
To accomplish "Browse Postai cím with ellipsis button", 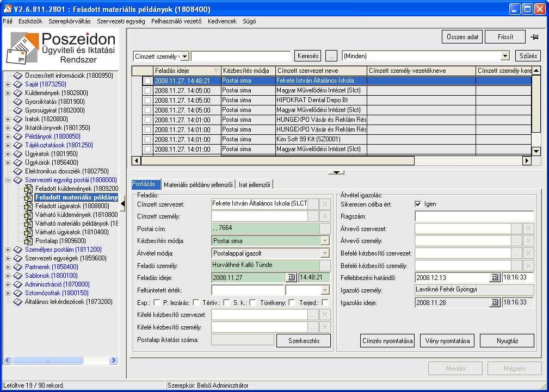I will 325,229.
